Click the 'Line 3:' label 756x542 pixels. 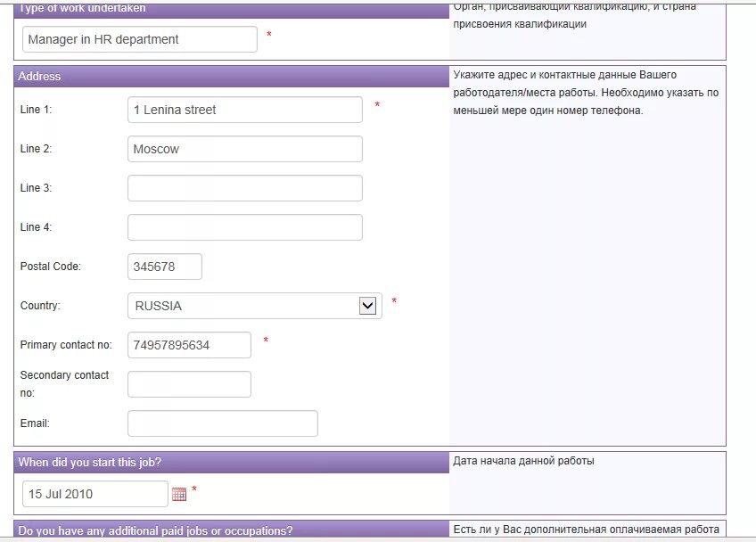[36, 187]
